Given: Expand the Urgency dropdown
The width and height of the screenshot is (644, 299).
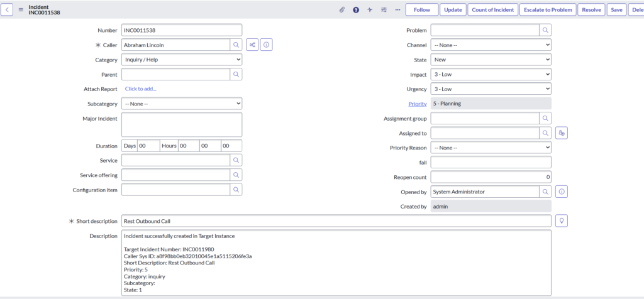Looking at the screenshot, I should [x=491, y=89].
